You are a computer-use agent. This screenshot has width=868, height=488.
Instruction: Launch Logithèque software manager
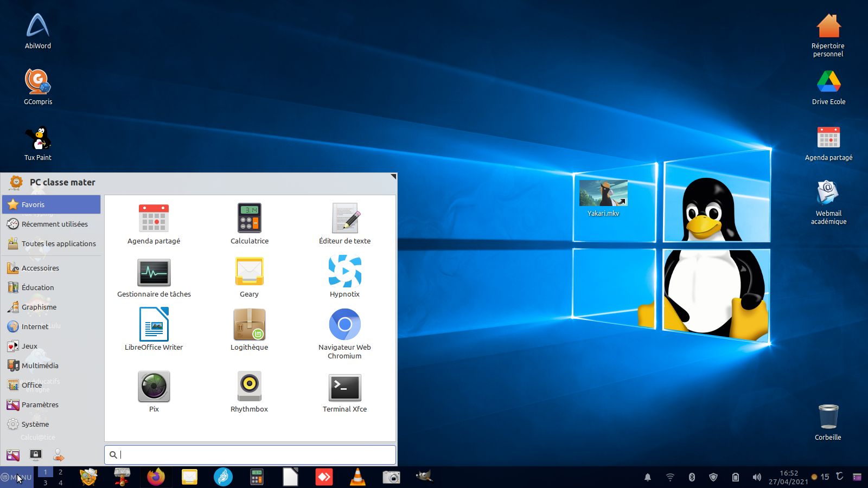tap(250, 330)
